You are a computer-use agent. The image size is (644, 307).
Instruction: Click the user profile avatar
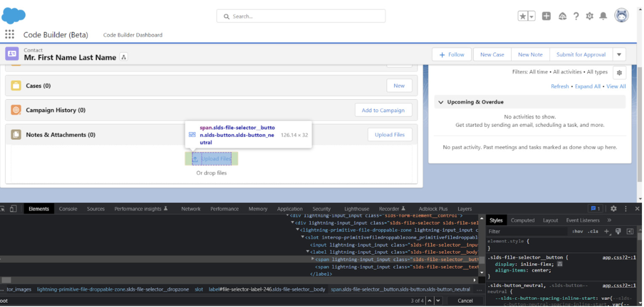coord(621,16)
